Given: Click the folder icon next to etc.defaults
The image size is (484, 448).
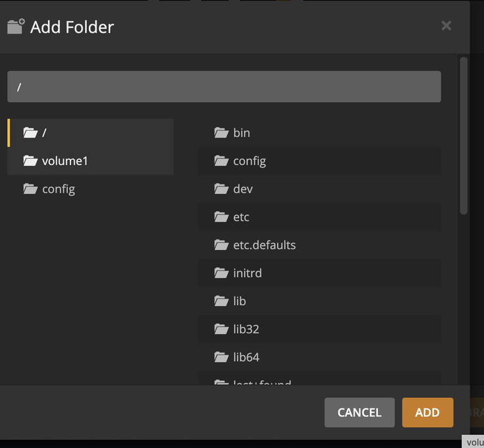Looking at the screenshot, I should click(x=221, y=245).
